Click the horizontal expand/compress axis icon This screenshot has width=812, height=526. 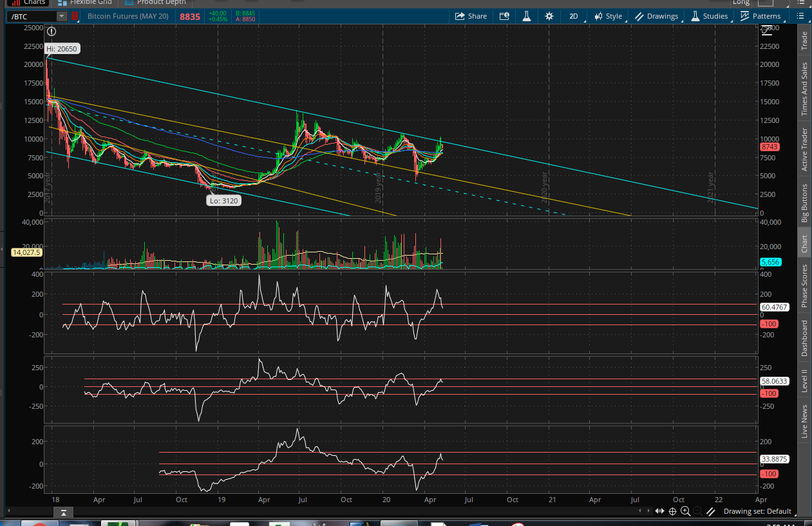[x=660, y=511]
